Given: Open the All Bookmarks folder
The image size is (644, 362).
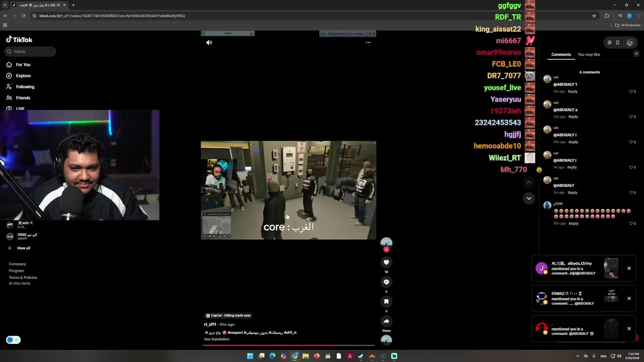Looking at the screenshot, I should click(628, 25).
